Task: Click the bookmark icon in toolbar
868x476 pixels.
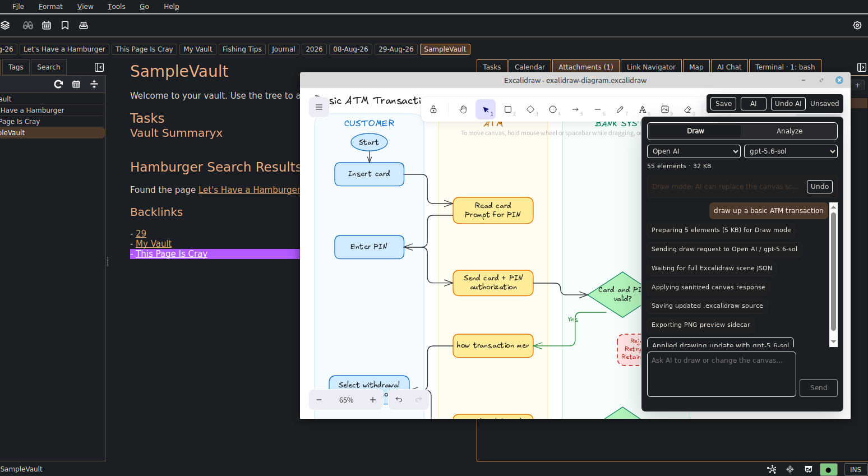Action: 65,25
